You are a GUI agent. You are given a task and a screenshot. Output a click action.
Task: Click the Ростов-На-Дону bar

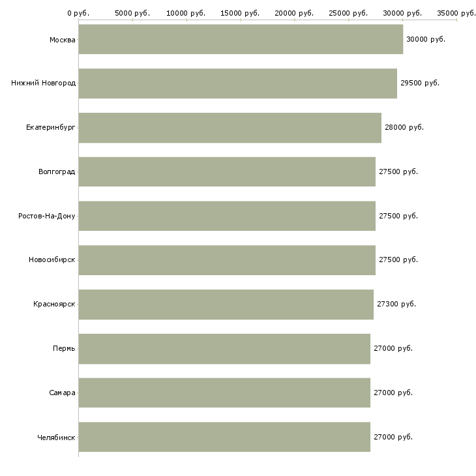pos(227,216)
